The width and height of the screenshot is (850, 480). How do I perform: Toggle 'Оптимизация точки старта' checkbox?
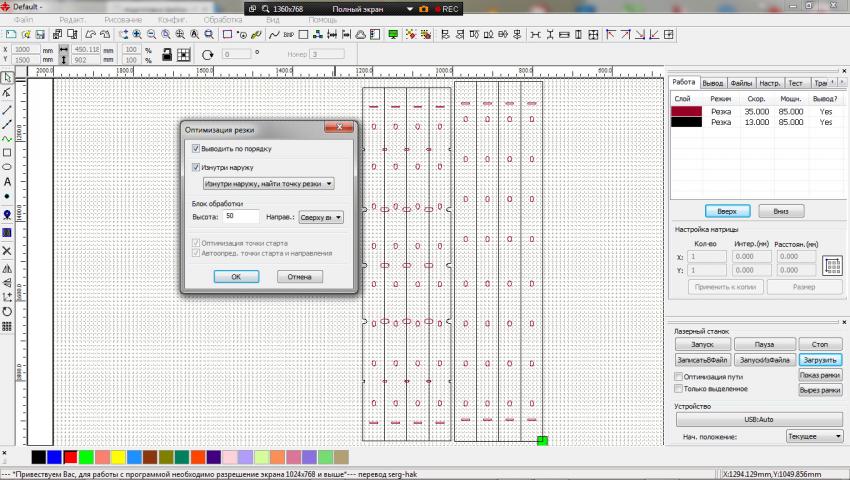pos(196,243)
